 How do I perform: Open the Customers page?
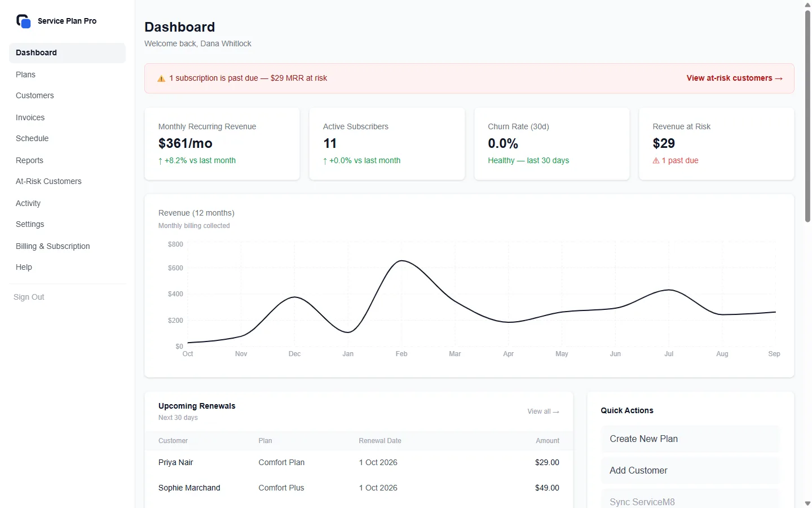tap(67, 96)
